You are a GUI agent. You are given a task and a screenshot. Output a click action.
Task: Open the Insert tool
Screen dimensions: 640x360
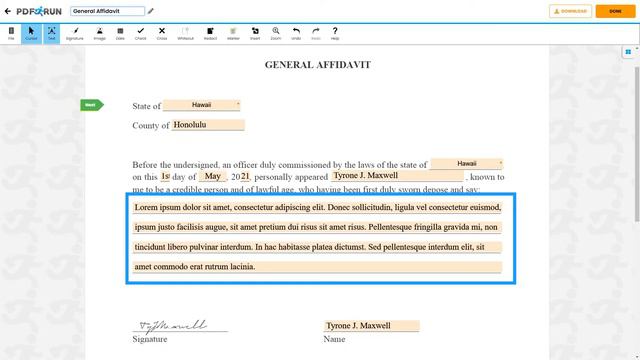(x=255, y=33)
